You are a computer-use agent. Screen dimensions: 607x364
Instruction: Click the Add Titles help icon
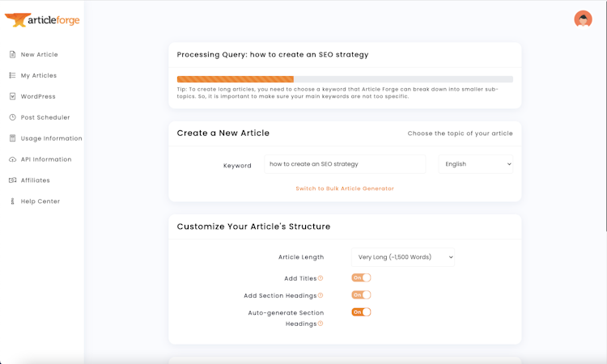click(320, 278)
